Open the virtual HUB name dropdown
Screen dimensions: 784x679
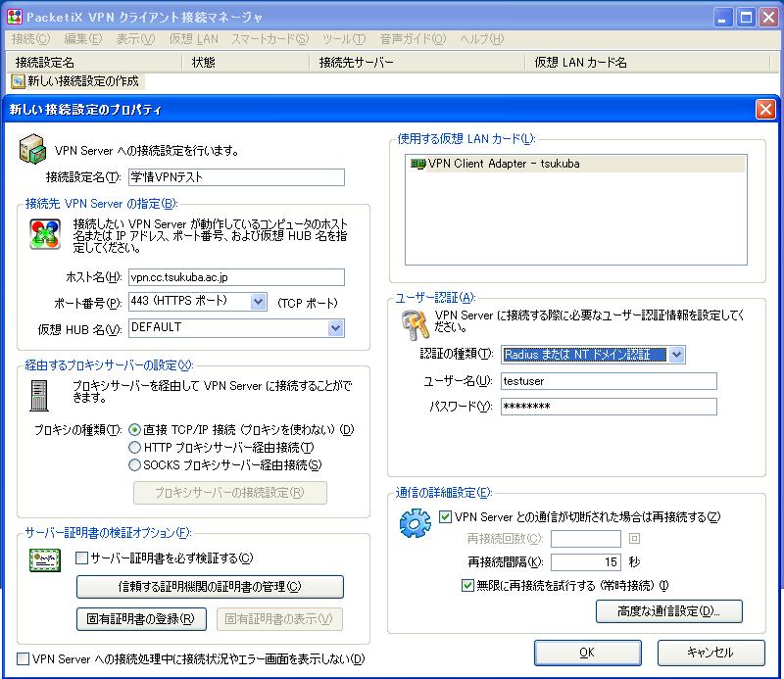pos(335,328)
